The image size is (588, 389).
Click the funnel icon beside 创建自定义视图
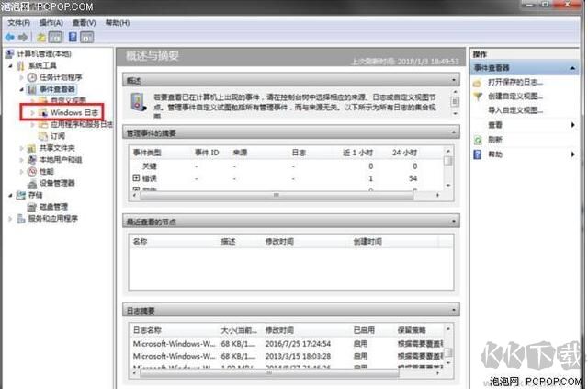(x=478, y=97)
